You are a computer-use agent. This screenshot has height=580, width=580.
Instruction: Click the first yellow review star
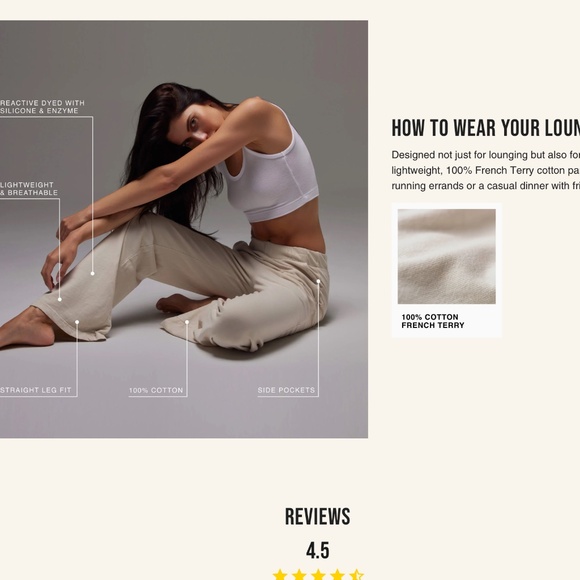point(280,574)
